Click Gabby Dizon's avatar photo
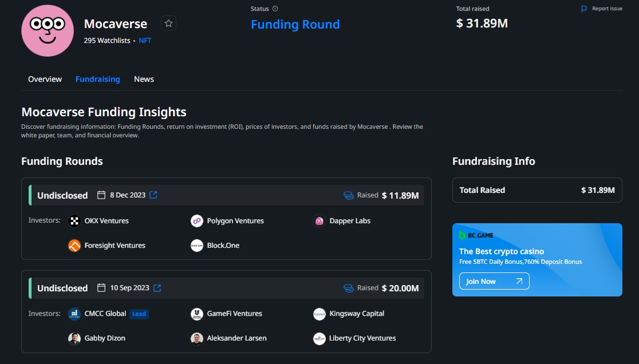This screenshot has height=364, width=639. (74, 338)
